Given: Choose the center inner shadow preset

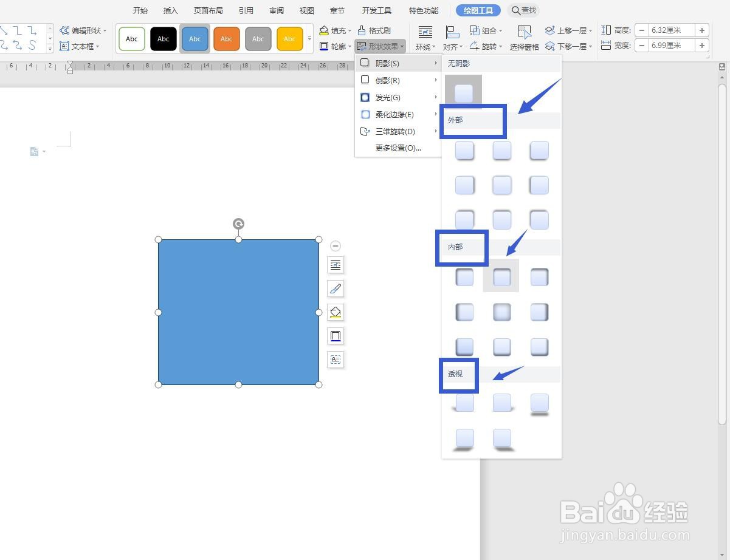Looking at the screenshot, I should click(501, 312).
